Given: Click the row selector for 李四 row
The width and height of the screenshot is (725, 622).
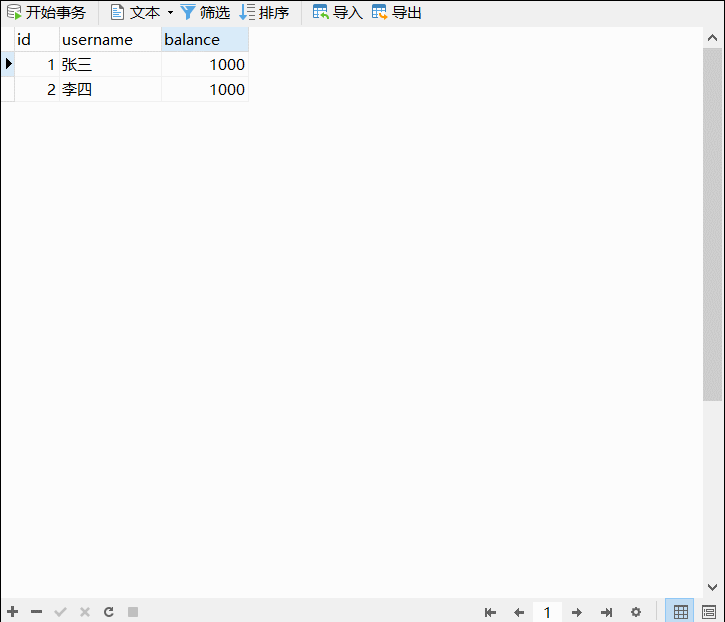Looking at the screenshot, I should point(8,89).
